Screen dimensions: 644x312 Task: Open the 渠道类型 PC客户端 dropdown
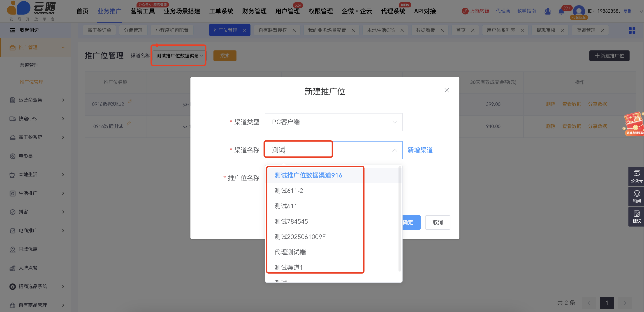point(333,122)
